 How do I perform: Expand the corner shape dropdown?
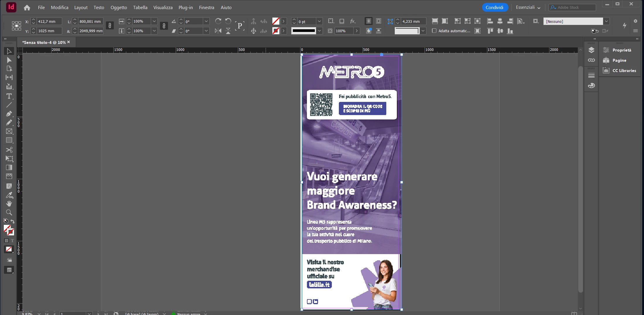click(423, 31)
